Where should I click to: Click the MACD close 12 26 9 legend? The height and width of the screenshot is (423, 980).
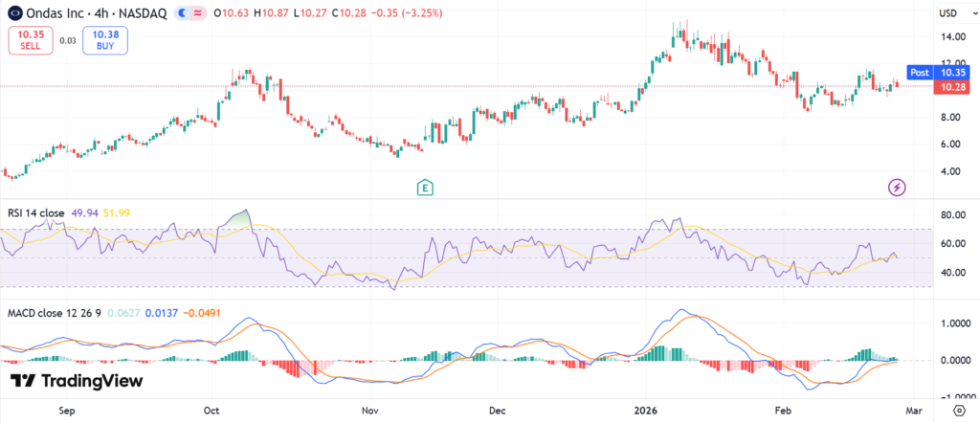[54, 312]
